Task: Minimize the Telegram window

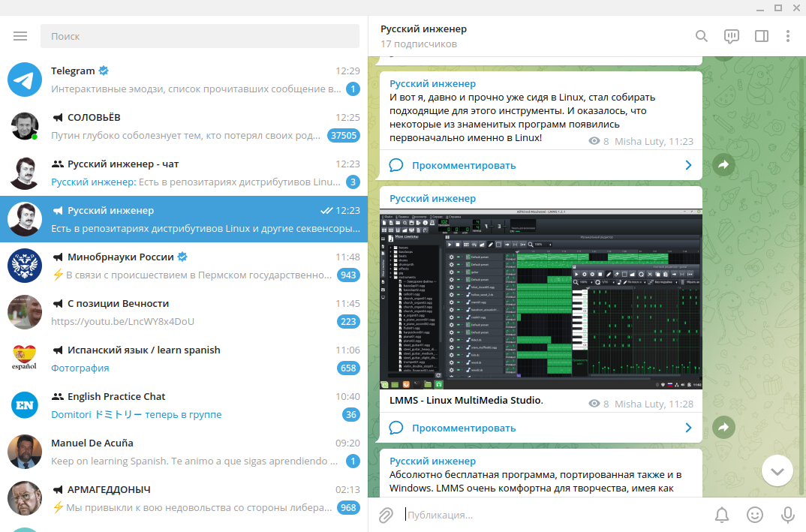Action: (x=760, y=9)
